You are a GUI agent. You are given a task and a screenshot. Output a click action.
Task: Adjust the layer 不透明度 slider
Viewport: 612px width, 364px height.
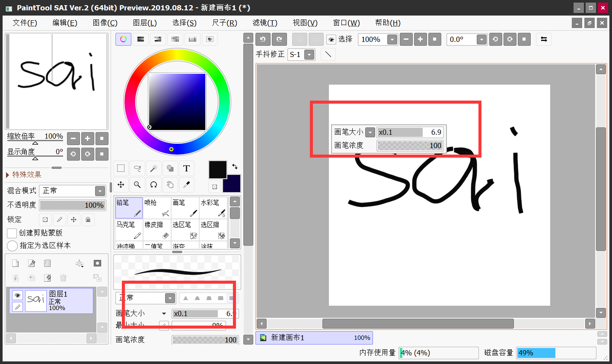[72, 205]
